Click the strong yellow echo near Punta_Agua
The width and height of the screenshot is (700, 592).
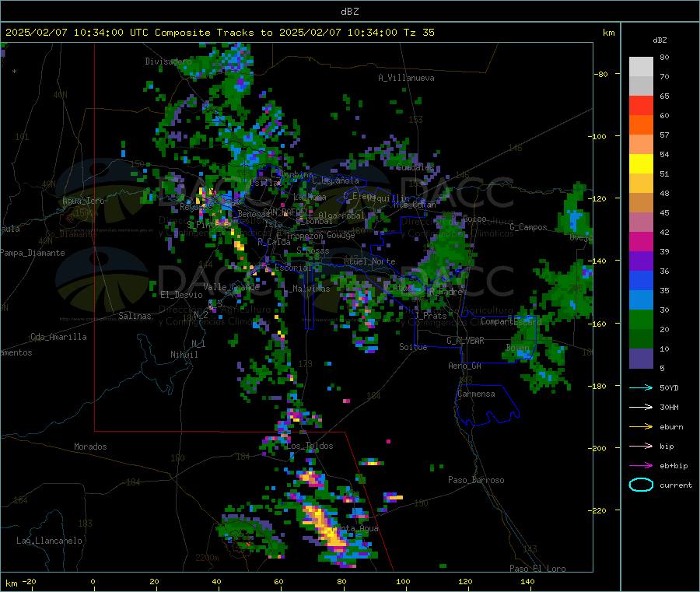tap(327, 528)
